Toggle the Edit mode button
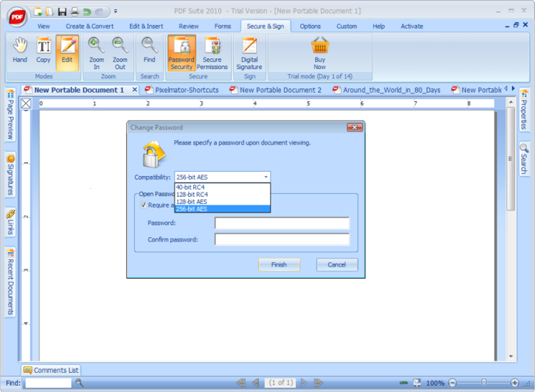 (67, 52)
